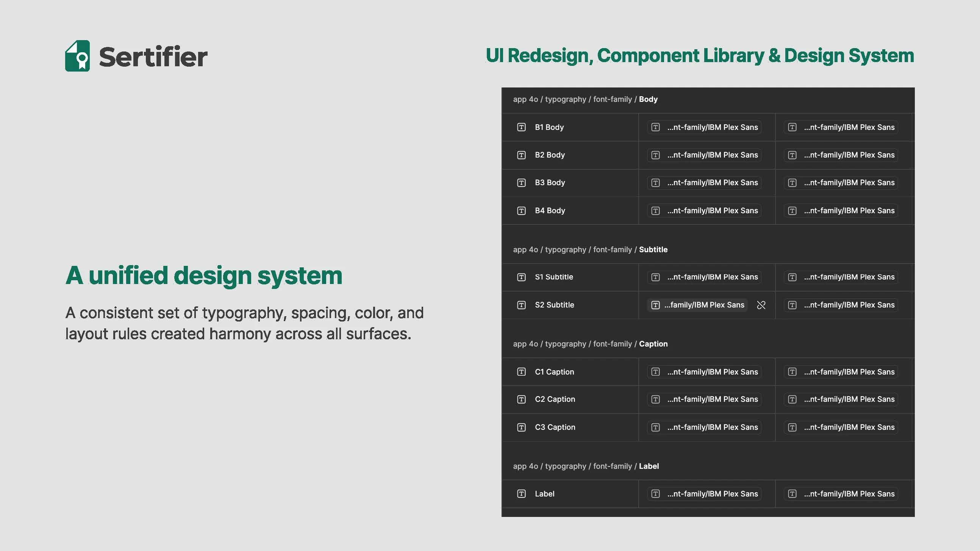
Task: Click the text type icon beside B1 Body
Action: click(x=521, y=127)
